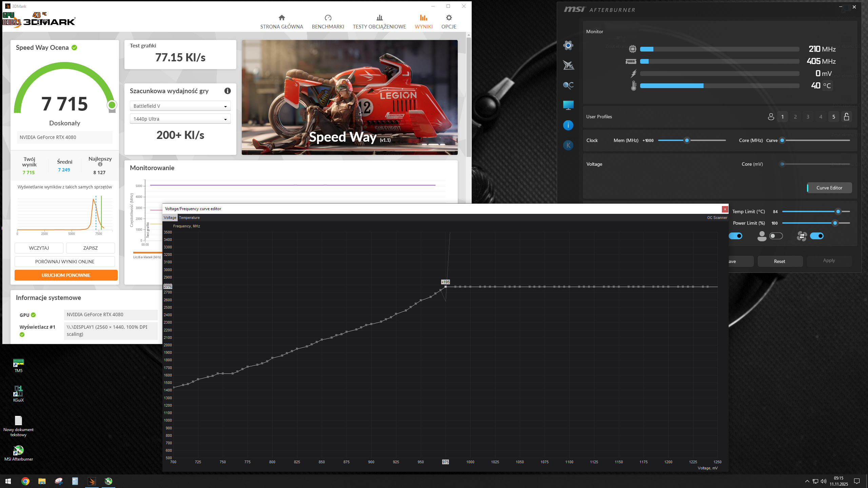
Task: Switch to Temperature tab in curve editor
Action: point(189,218)
